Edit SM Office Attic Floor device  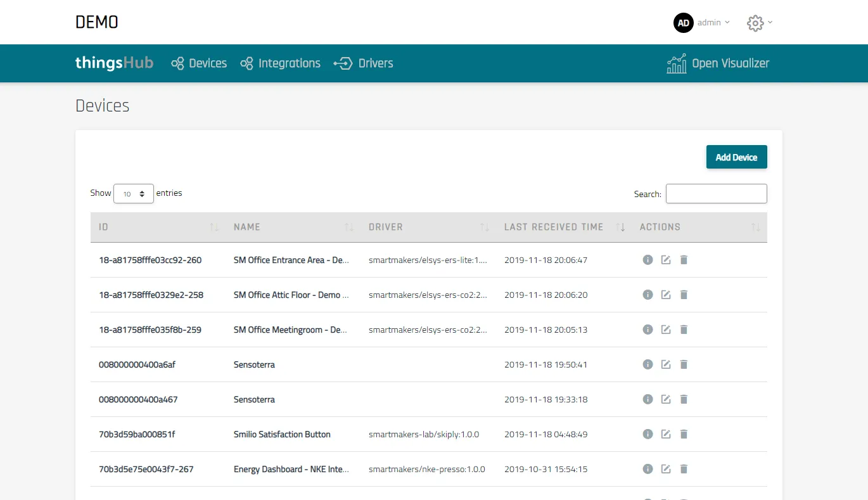pyautogui.click(x=666, y=295)
